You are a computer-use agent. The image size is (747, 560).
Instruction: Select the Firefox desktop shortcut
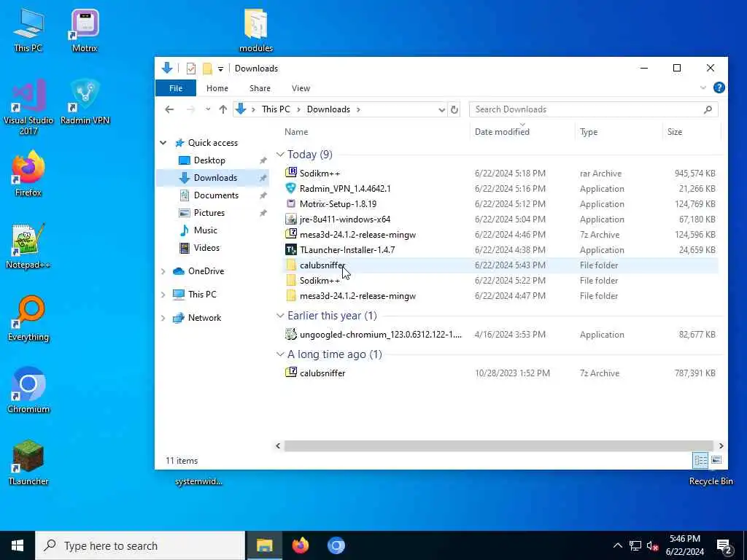28,174
